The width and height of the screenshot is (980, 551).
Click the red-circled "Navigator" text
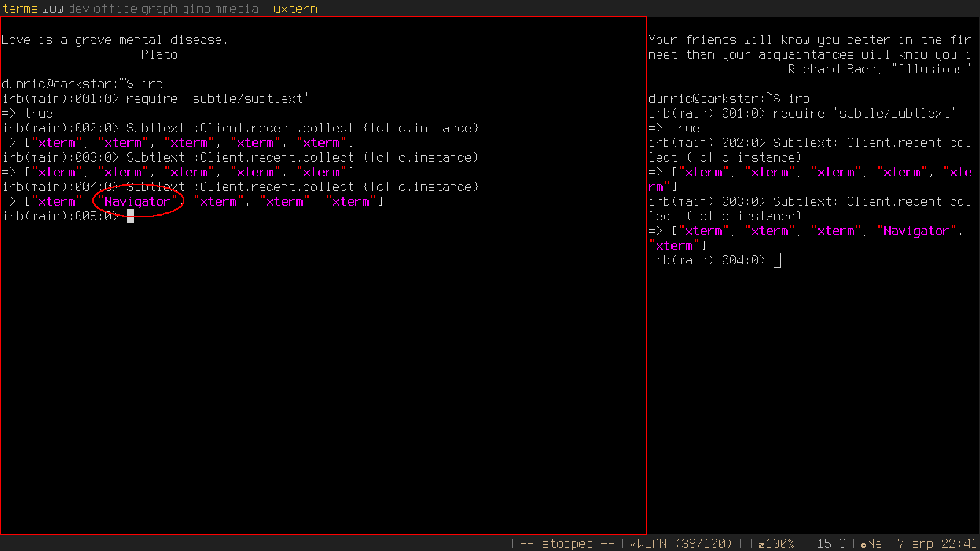[137, 201]
